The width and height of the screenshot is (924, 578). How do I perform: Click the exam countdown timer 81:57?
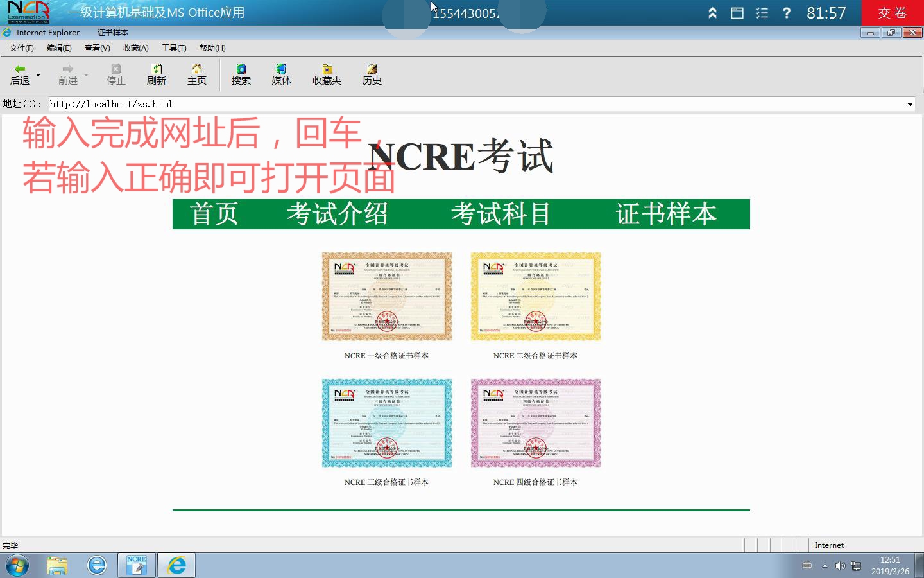click(826, 13)
